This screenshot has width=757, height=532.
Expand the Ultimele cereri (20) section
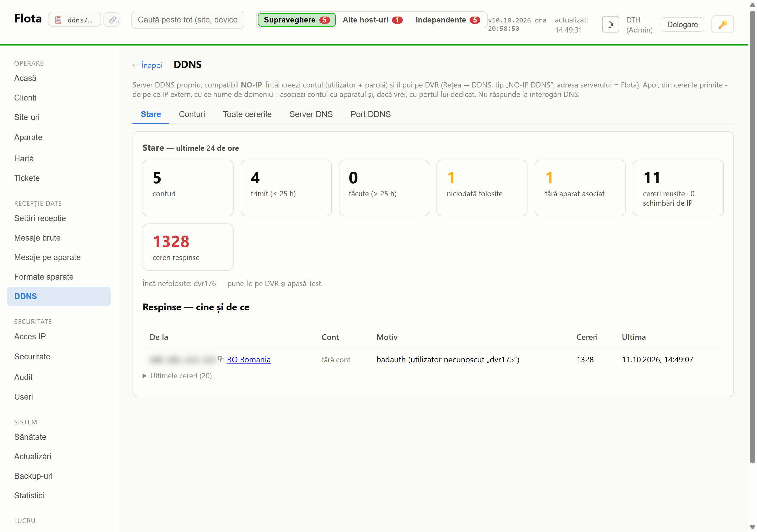(x=177, y=376)
